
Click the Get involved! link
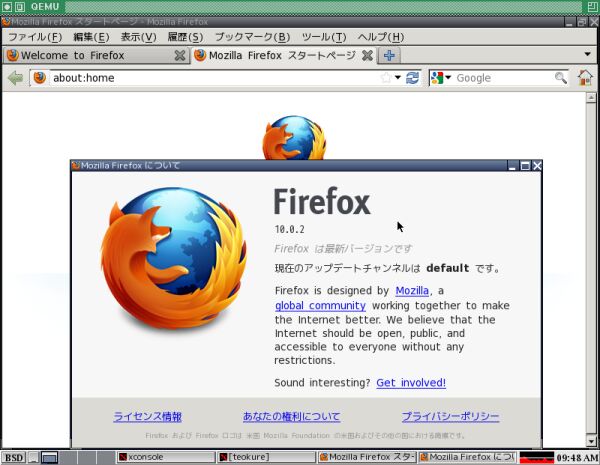coord(411,383)
